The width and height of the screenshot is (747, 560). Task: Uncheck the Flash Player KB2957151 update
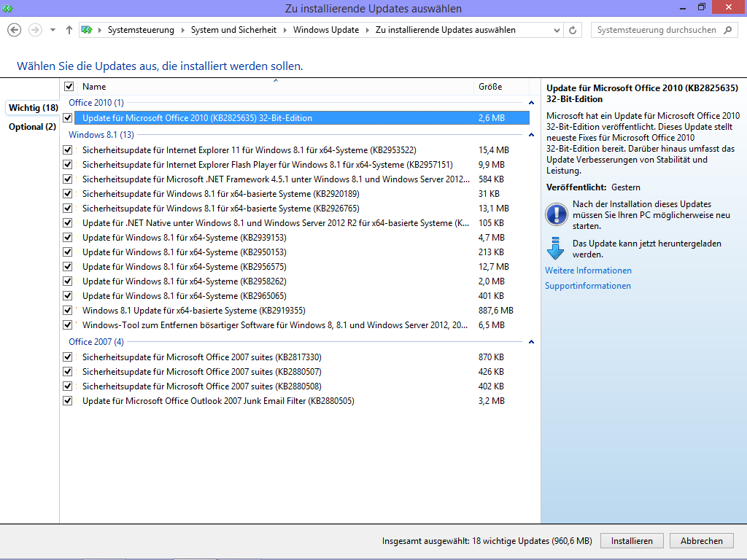click(x=68, y=164)
